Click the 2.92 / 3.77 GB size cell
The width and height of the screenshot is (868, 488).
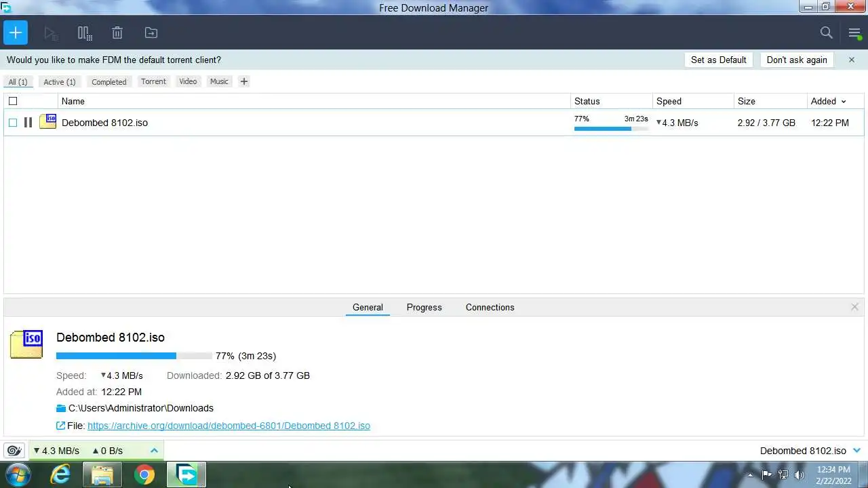[766, 123]
